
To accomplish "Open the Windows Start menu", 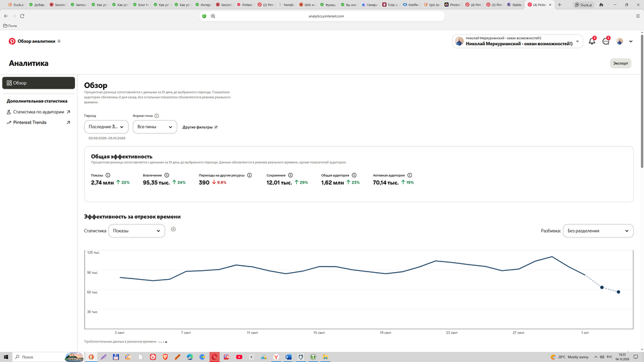I will click(x=6, y=357).
